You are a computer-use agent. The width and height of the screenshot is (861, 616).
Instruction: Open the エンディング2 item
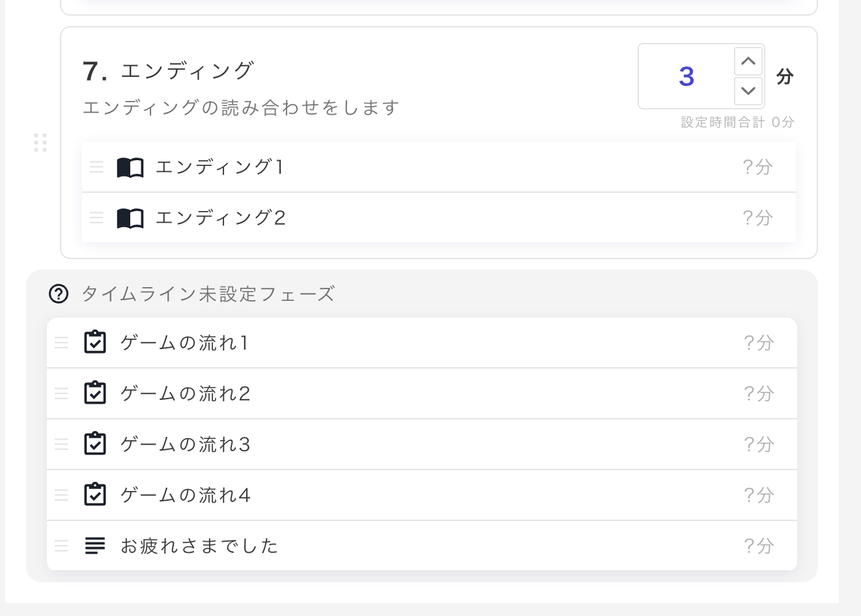coord(220,218)
